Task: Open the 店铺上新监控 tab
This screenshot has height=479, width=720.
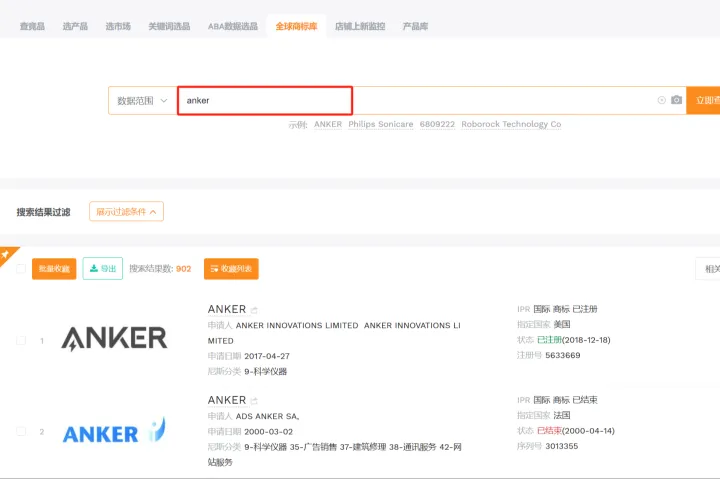Action: pos(360,26)
